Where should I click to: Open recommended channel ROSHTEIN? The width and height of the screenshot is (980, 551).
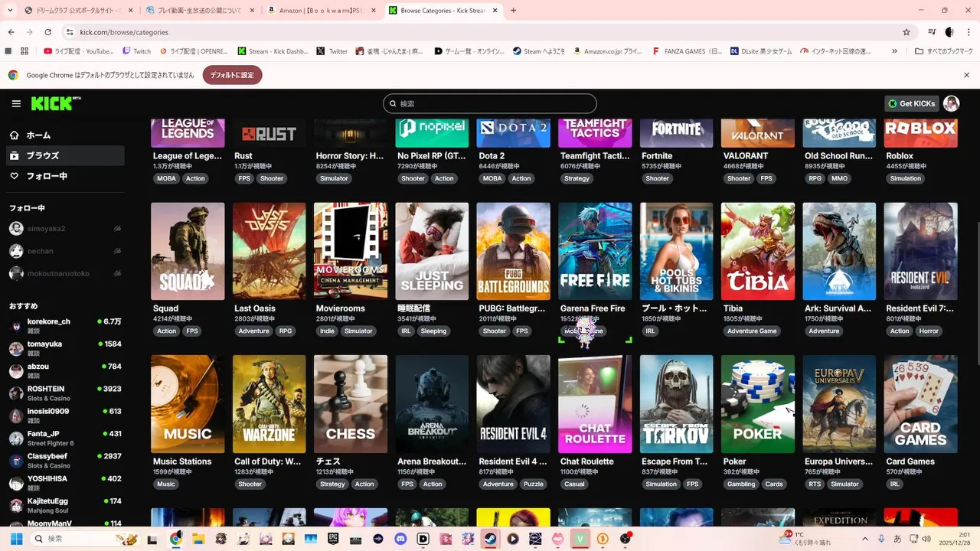[x=65, y=393]
